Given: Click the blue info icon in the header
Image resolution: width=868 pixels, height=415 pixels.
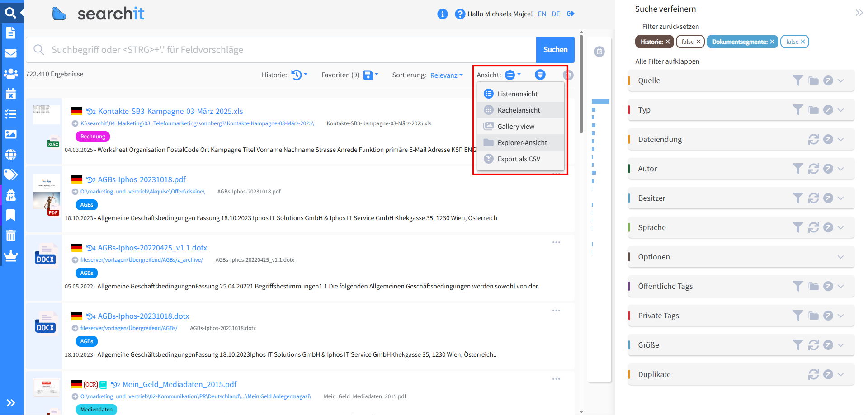Looking at the screenshot, I should pos(443,14).
